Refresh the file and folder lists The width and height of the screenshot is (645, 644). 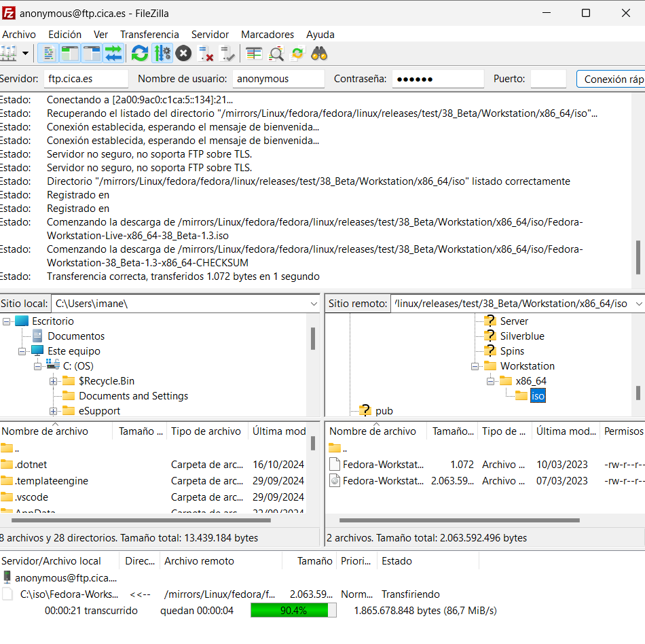(x=140, y=53)
